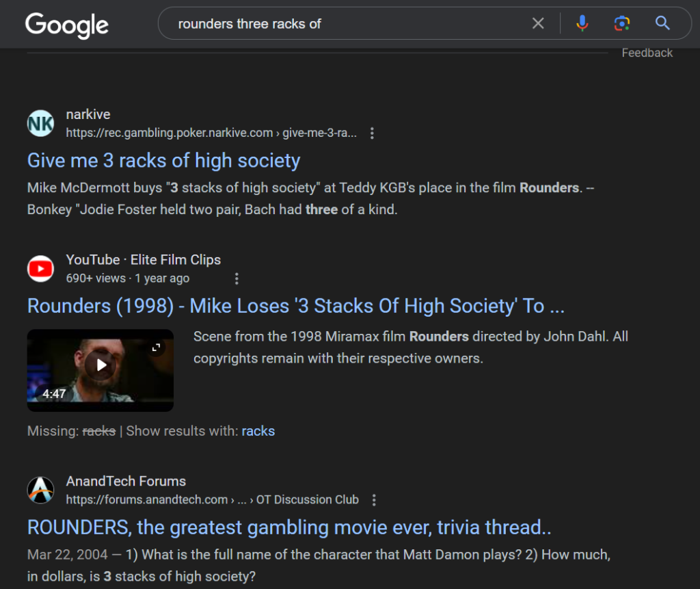This screenshot has height=589, width=700.
Task: Click the narkive NK site favicon
Action: [x=40, y=123]
